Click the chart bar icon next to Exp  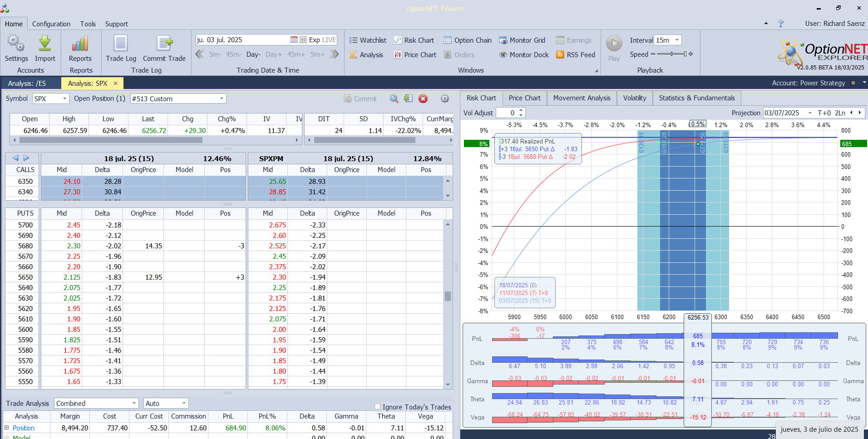[303, 40]
